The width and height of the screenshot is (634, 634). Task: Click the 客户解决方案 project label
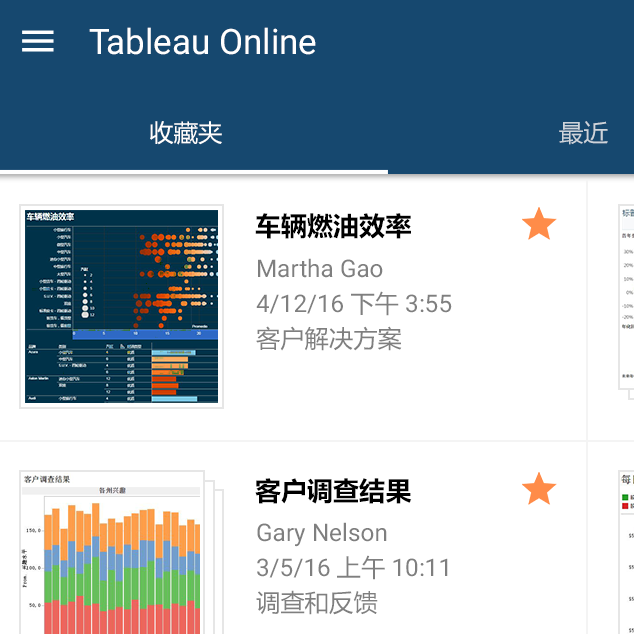(x=329, y=340)
